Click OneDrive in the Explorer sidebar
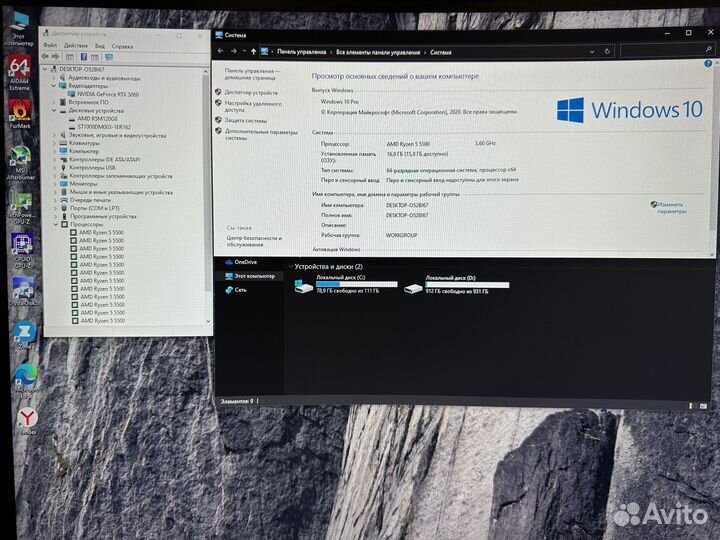Screen dimensions: 720x540 tap(241, 262)
